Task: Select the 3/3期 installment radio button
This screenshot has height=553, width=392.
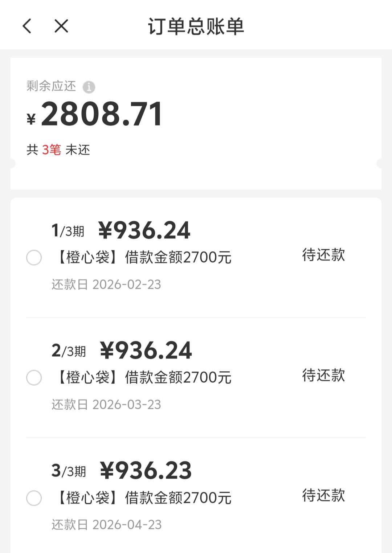Action: (x=34, y=498)
